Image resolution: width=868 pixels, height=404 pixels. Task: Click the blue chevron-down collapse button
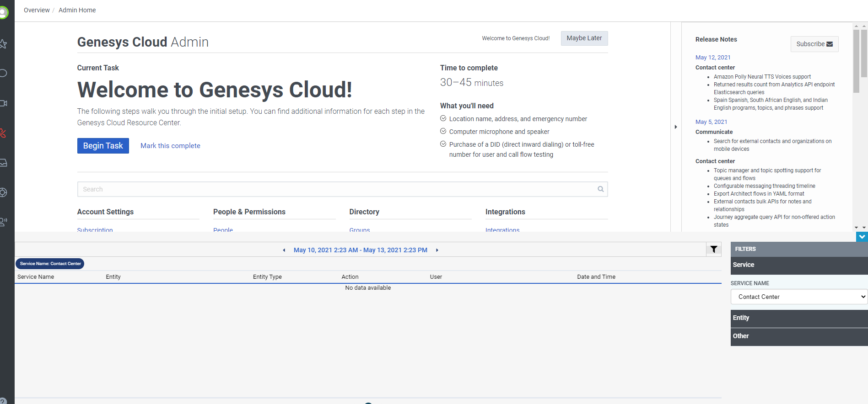tap(862, 237)
